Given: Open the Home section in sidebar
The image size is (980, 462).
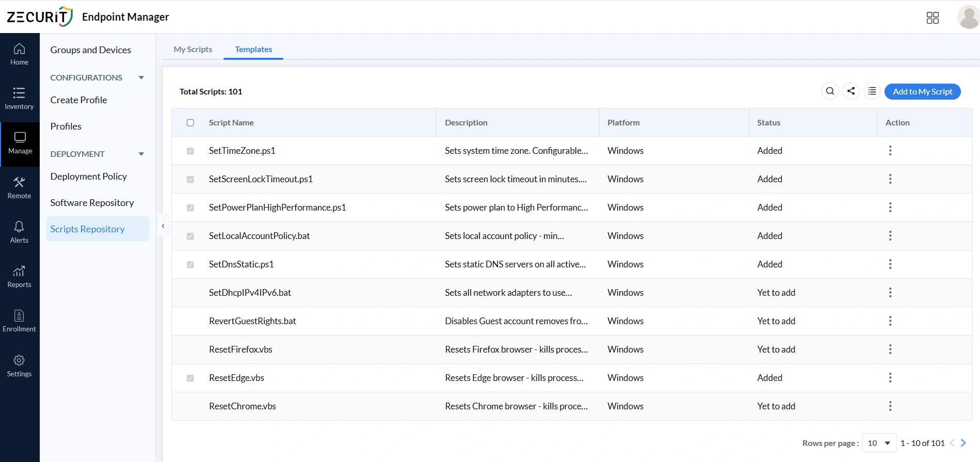Looking at the screenshot, I should tap(20, 55).
